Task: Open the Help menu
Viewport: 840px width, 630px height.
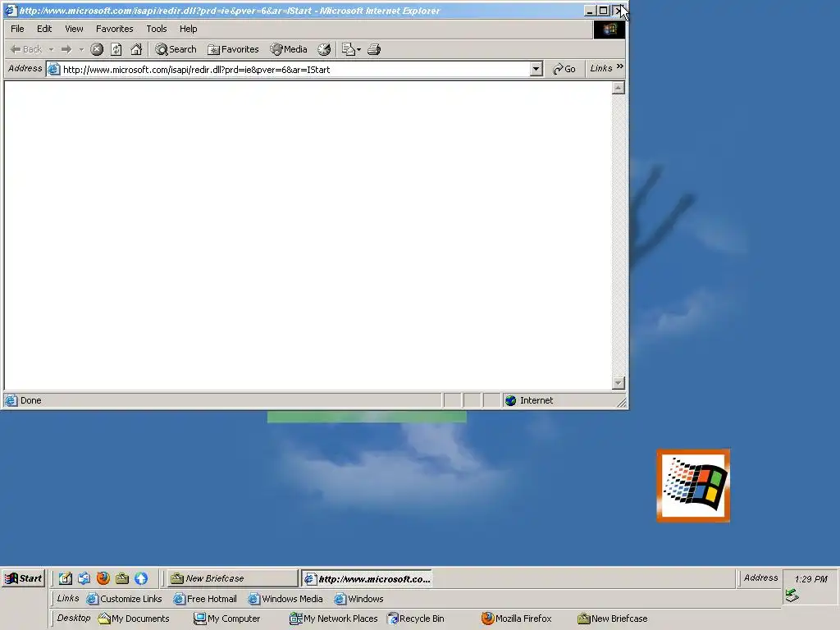Action: (188, 29)
